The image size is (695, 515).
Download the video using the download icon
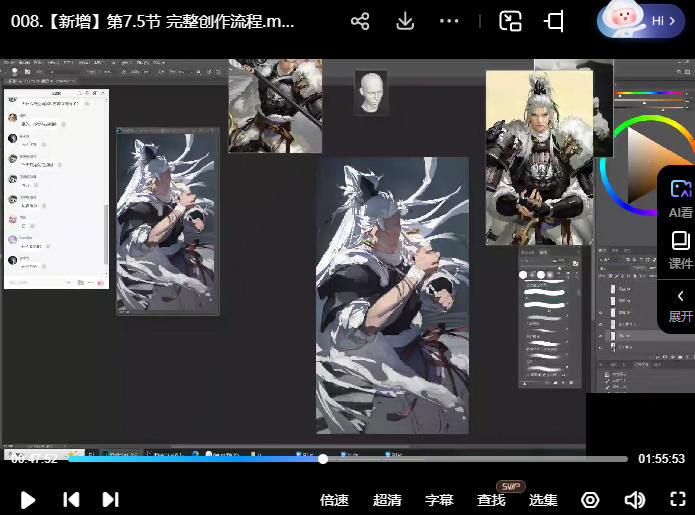pyautogui.click(x=405, y=21)
